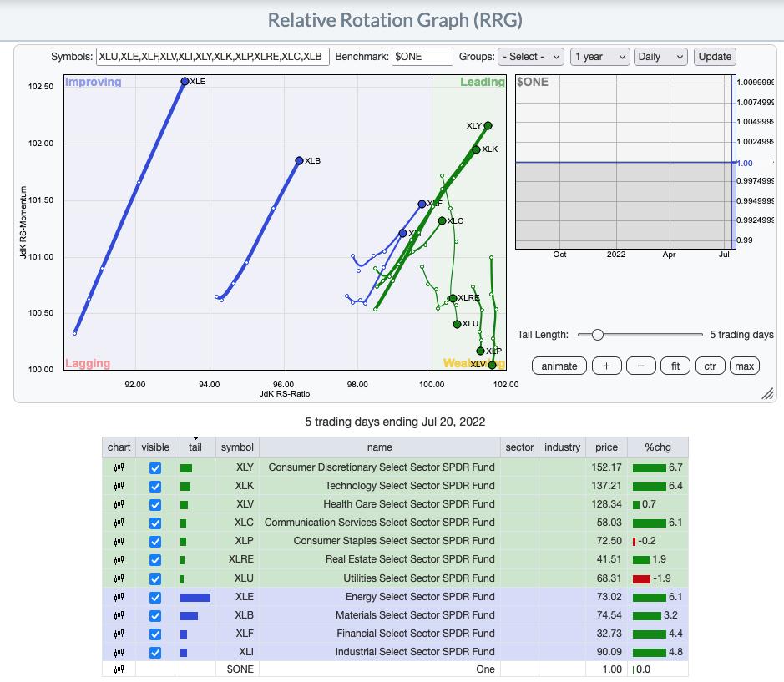Open the 1 year period dropdown

(599, 57)
